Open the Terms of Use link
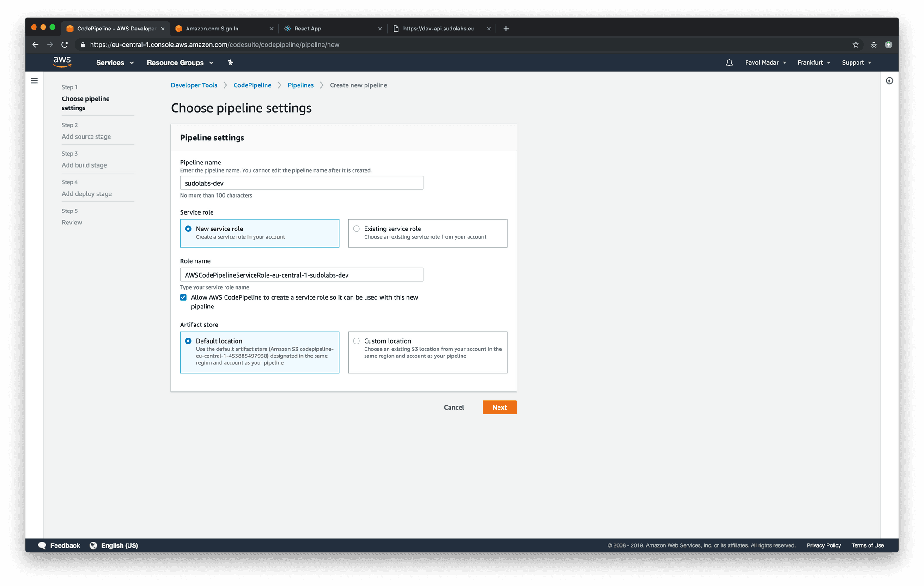 [x=868, y=545]
